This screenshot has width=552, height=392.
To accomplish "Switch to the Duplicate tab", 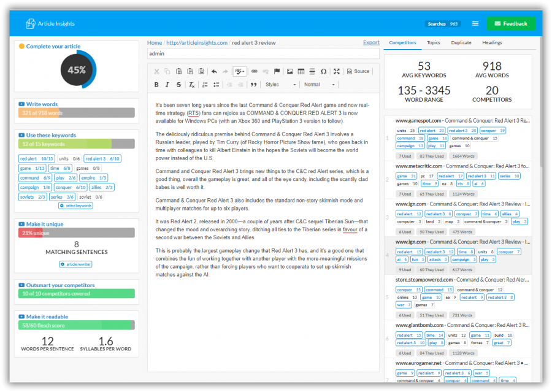I will click(461, 43).
